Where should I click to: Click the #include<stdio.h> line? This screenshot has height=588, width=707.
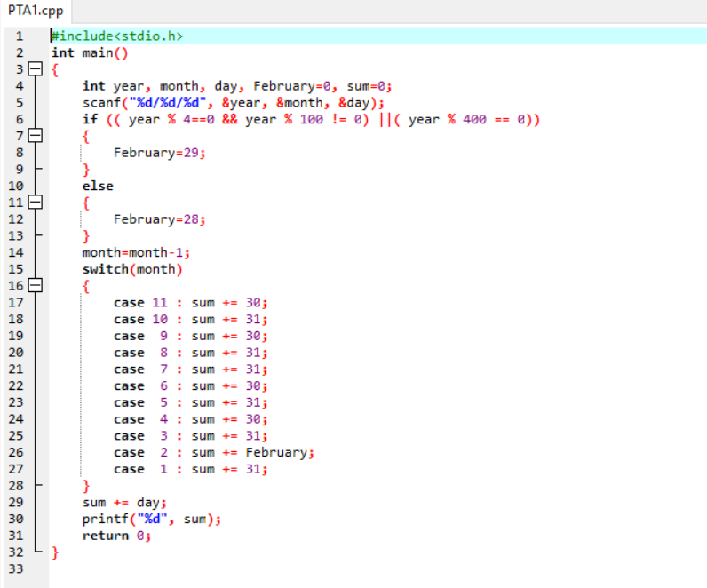point(116,36)
